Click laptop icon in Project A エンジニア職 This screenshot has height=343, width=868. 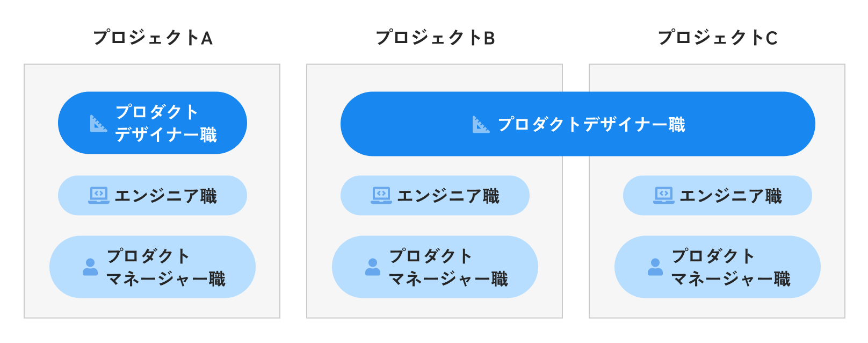(x=99, y=196)
